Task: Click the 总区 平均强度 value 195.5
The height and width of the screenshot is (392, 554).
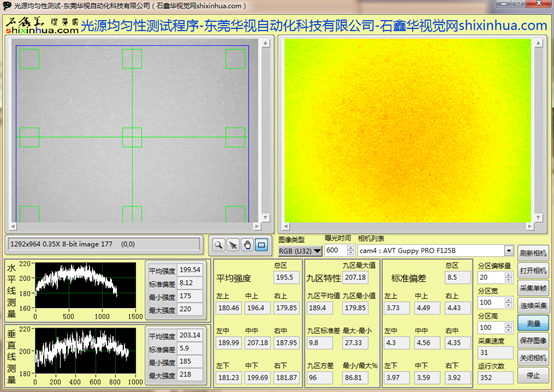Action: pyautogui.click(x=286, y=277)
